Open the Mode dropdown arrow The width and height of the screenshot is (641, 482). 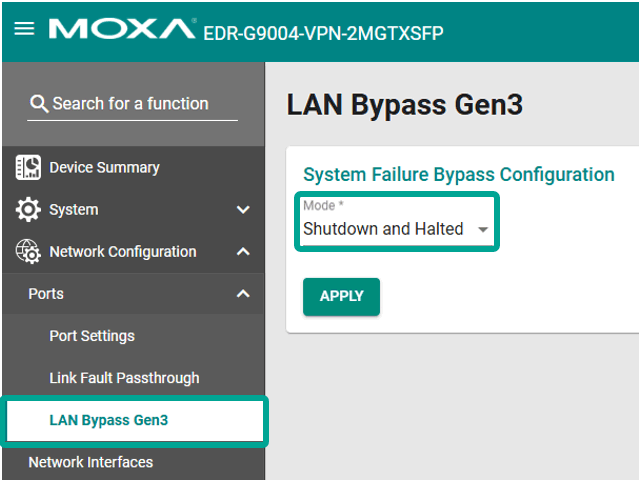tap(483, 230)
